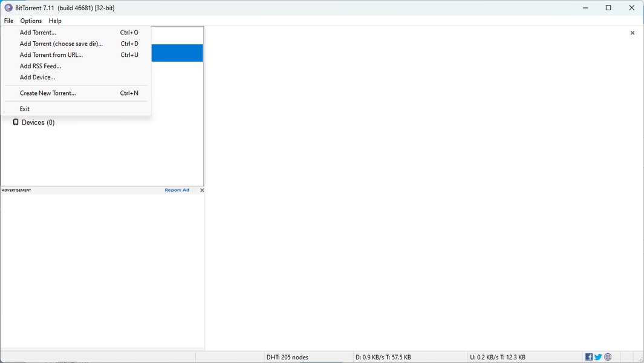Select Add RSS Feed from the File menu

[x=40, y=66]
